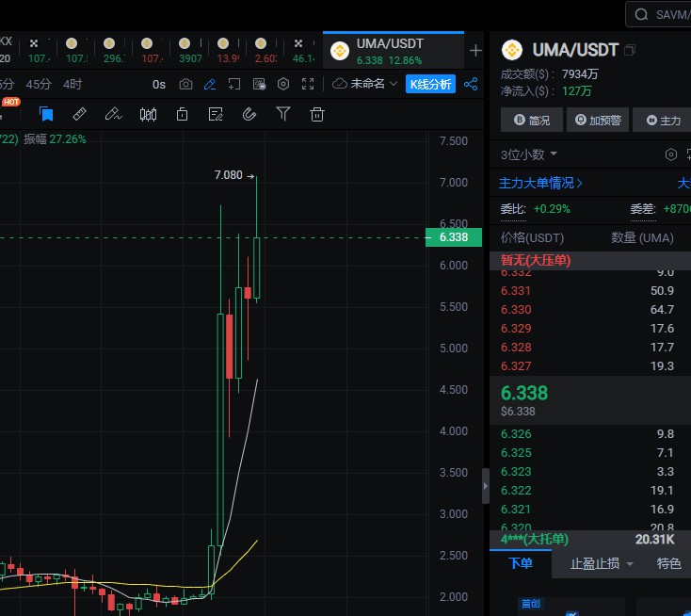Click the 委比 label
The width and height of the screenshot is (691, 616).
click(x=513, y=209)
